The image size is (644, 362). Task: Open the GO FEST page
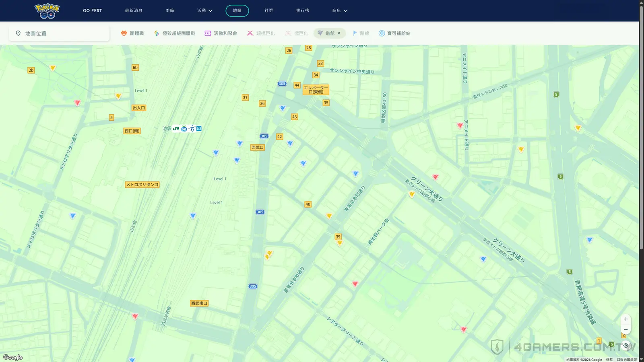click(x=93, y=10)
